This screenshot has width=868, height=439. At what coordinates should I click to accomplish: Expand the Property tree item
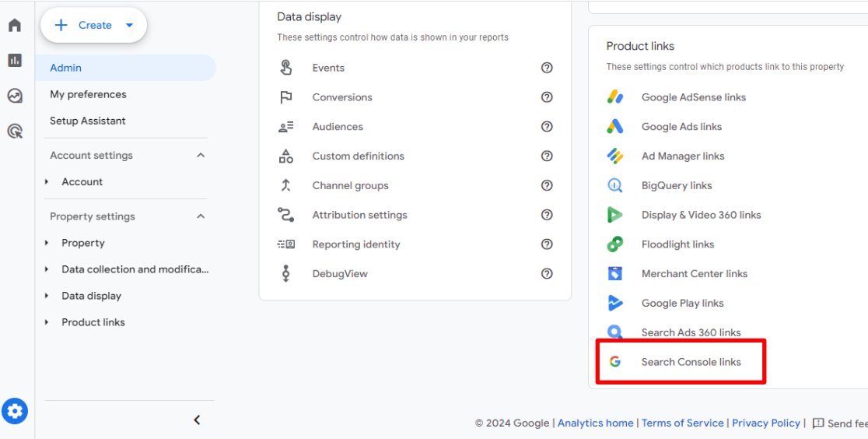[x=47, y=243]
